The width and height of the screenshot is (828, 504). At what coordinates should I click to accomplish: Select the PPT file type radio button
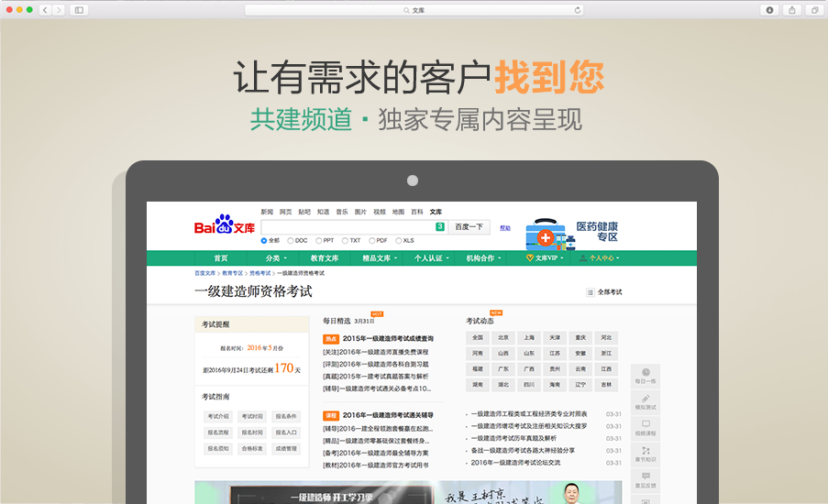pyautogui.click(x=317, y=240)
